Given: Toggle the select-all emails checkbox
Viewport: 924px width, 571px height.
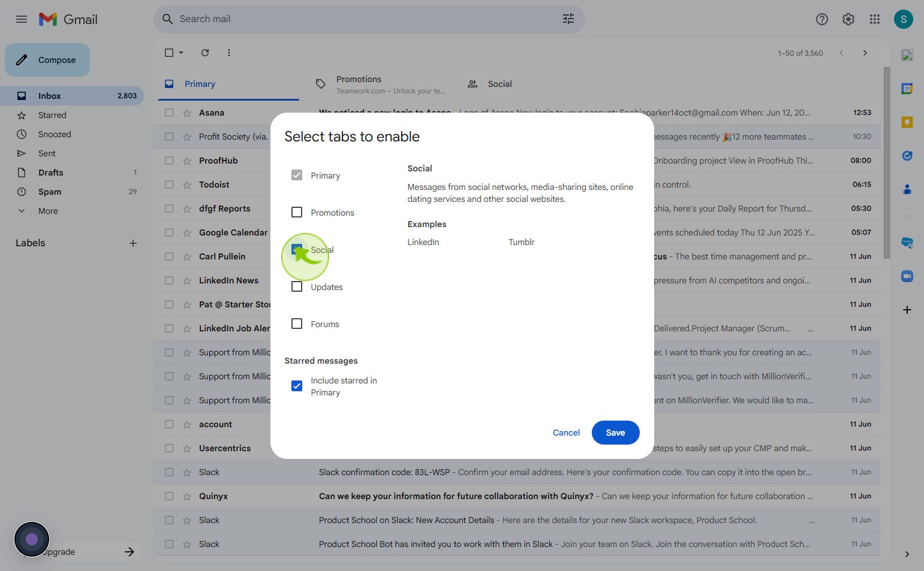Looking at the screenshot, I should 169,53.
